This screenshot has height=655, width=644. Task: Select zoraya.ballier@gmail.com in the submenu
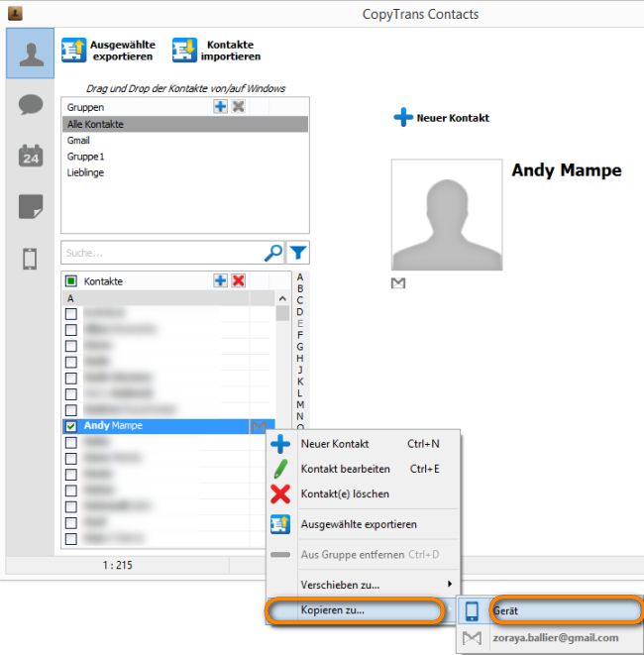tap(551, 638)
